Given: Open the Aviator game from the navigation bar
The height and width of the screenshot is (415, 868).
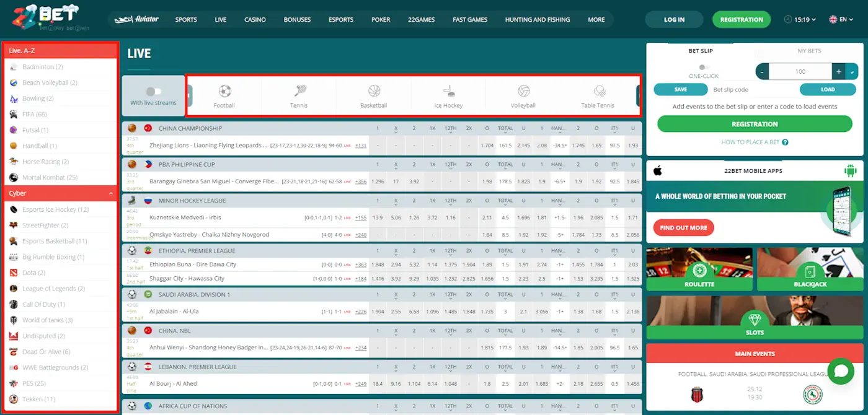Looking at the screenshot, I should (x=136, y=19).
